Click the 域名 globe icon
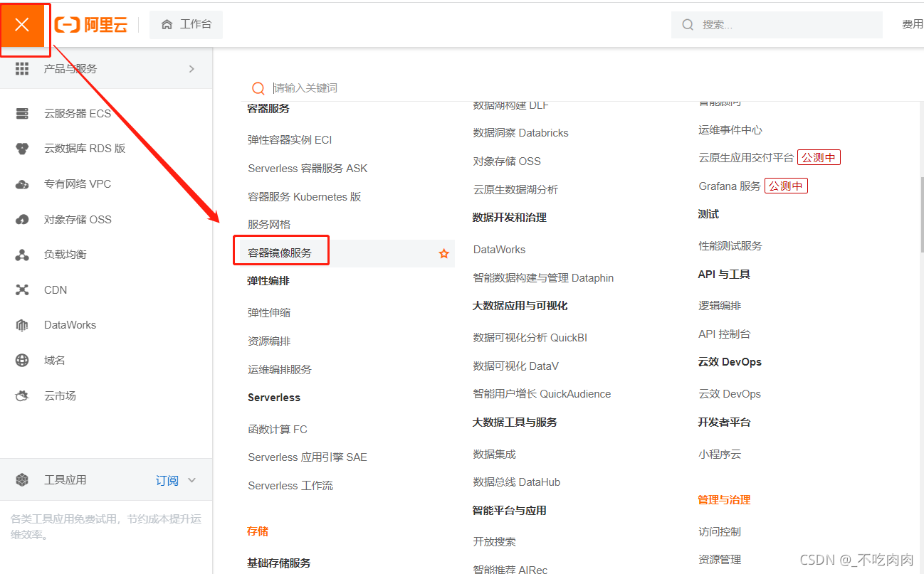Image resolution: width=924 pixels, height=574 pixels. coord(22,361)
